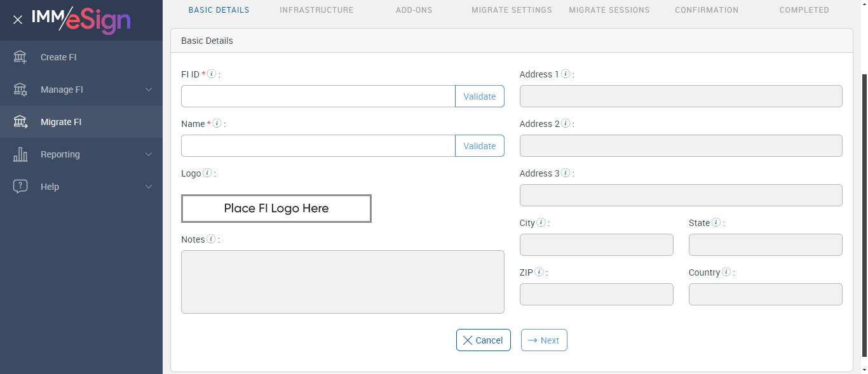
Task: Close the sidebar with the X icon
Action: (x=18, y=20)
